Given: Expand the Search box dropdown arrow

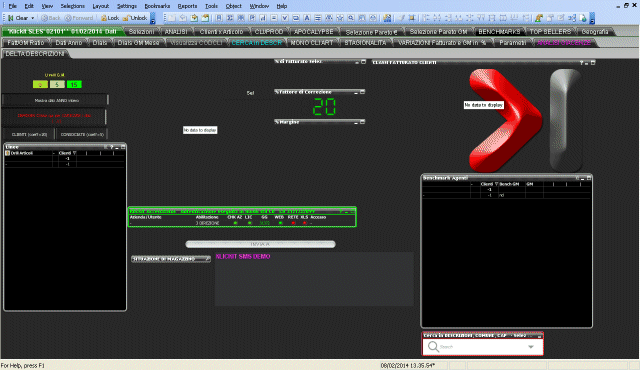Looking at the screenshot, I should click(531, 347).
